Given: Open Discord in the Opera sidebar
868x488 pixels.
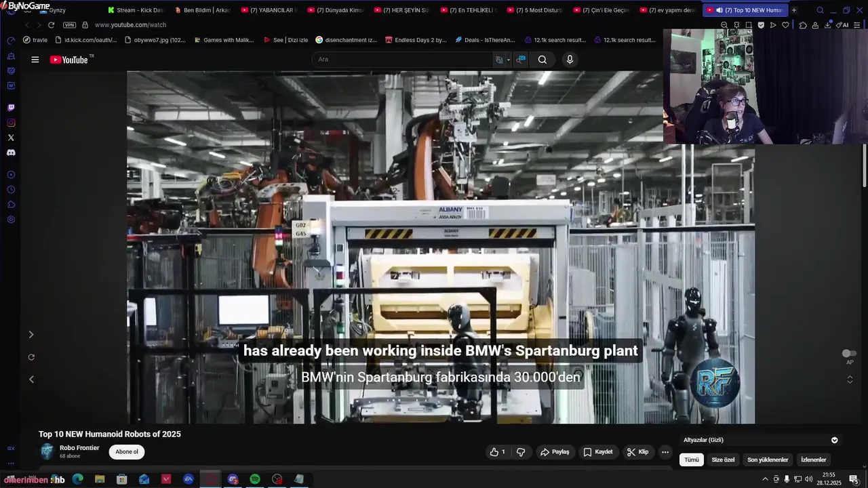Looking at the screenshot, I should click(x=11, y=152).
